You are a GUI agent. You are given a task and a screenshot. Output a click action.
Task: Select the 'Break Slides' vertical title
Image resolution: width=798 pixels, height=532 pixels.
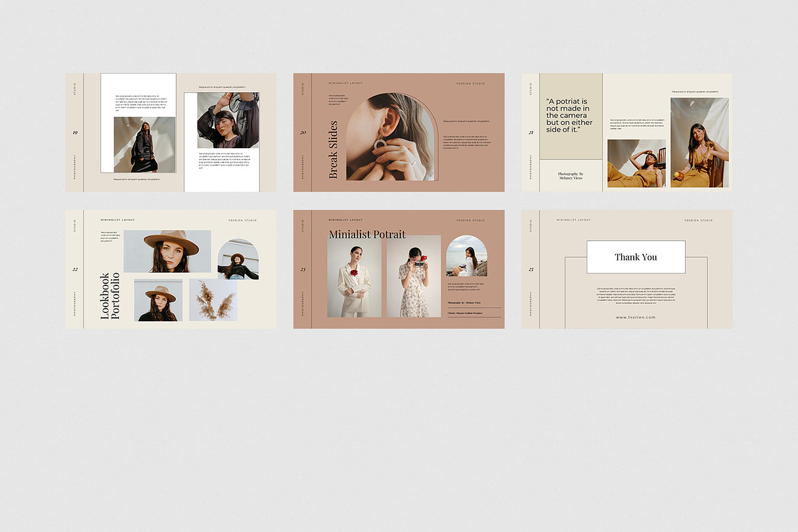coord(334,150)
